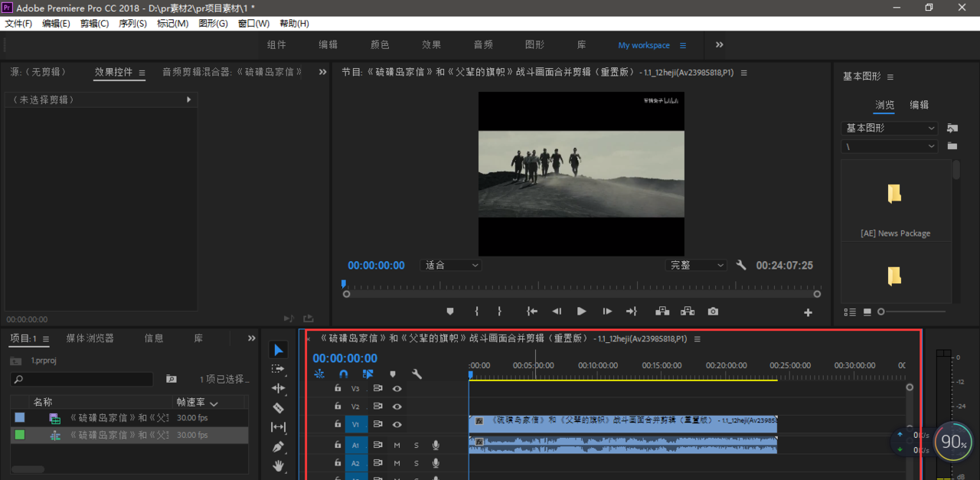Toggle timeline snapping magnet icon

point(344,374)
